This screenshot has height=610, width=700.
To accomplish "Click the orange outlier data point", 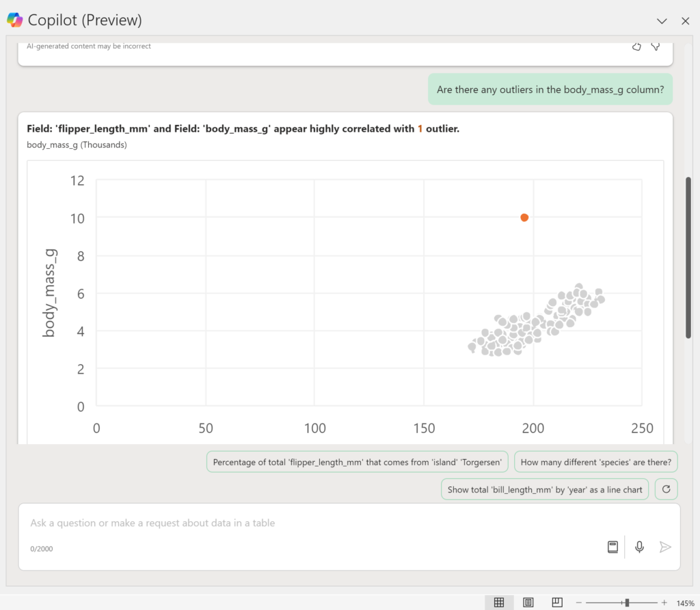I will [x=524, y=217].
